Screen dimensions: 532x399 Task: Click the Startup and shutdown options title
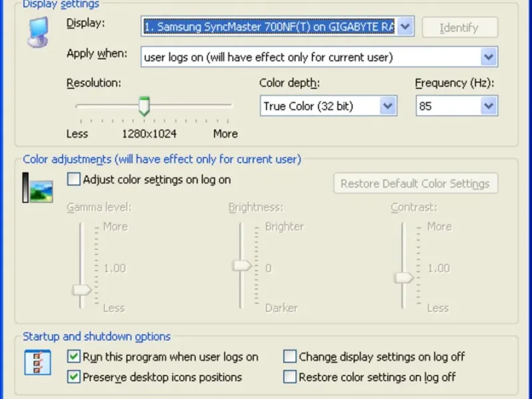click(x=96, y=336)
